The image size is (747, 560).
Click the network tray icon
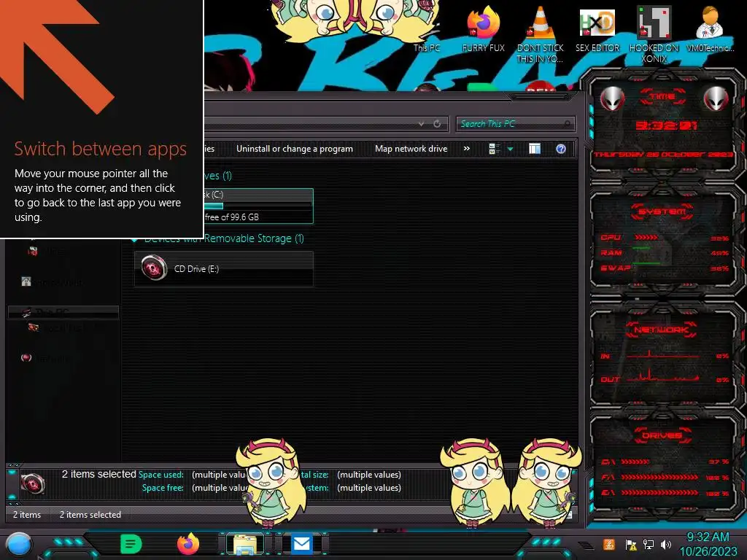pos(649,545)
